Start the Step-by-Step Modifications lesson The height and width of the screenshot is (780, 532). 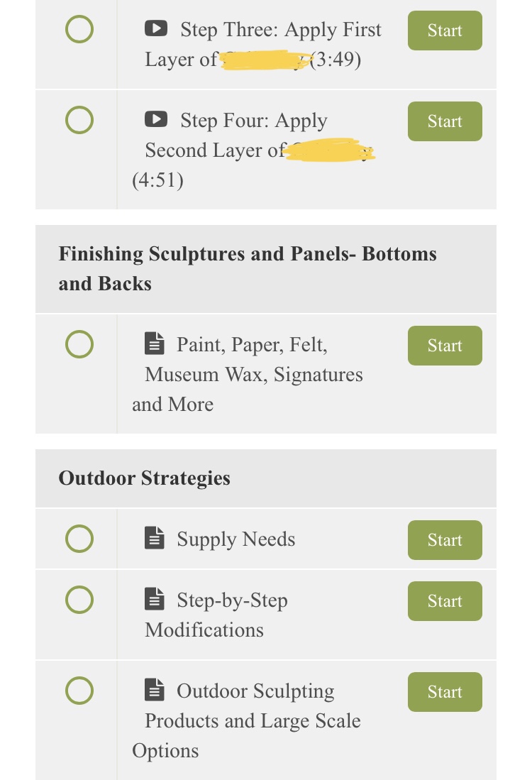(x=445, y=601)
